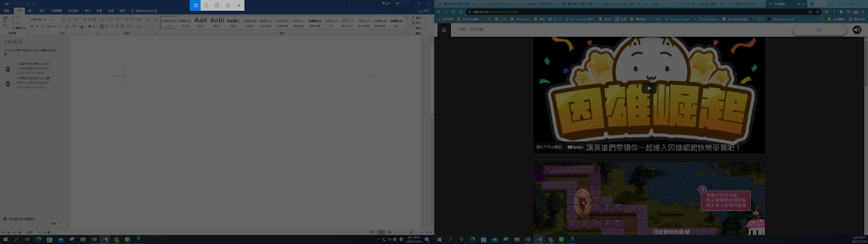
Task: Click the game tutorial image thumbnail
Action: coord(649,198)
